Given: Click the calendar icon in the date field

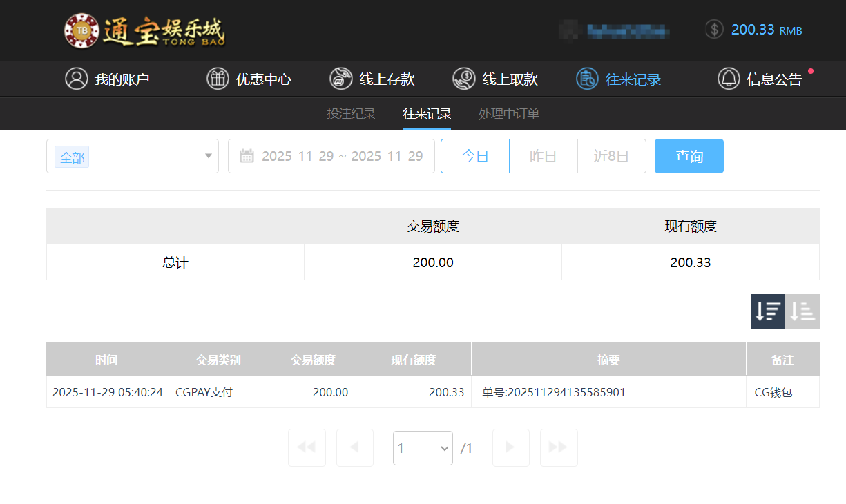Looking at the screenshot, I should pyautogui.click(x=247, y=156).
